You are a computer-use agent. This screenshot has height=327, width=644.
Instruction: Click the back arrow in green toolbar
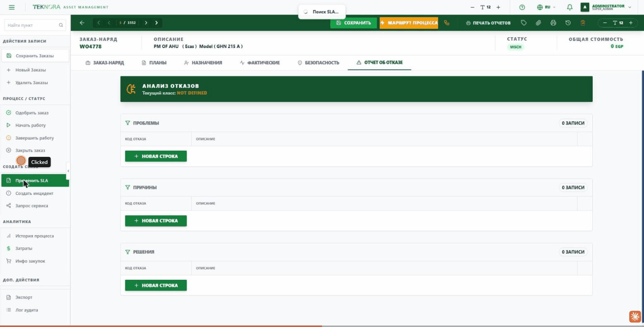82,23
